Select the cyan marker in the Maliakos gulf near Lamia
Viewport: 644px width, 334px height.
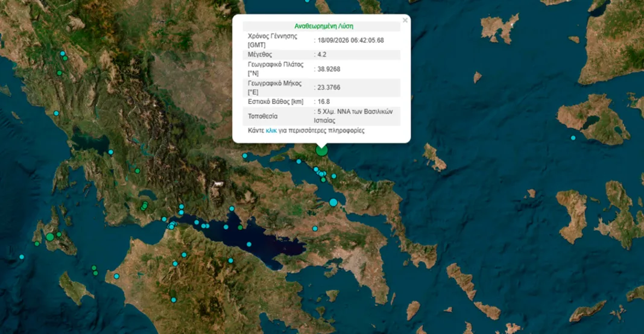click(x=245, y=156)
